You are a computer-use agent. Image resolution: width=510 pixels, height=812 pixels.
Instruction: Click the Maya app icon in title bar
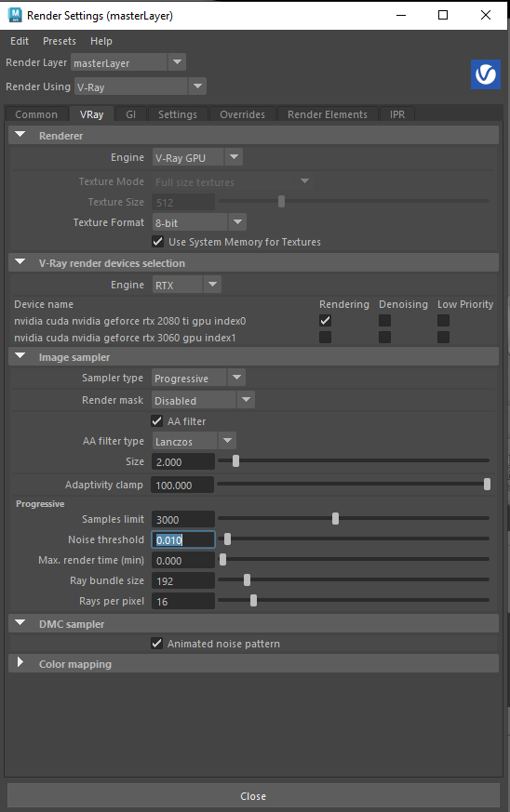click(15, 15)
